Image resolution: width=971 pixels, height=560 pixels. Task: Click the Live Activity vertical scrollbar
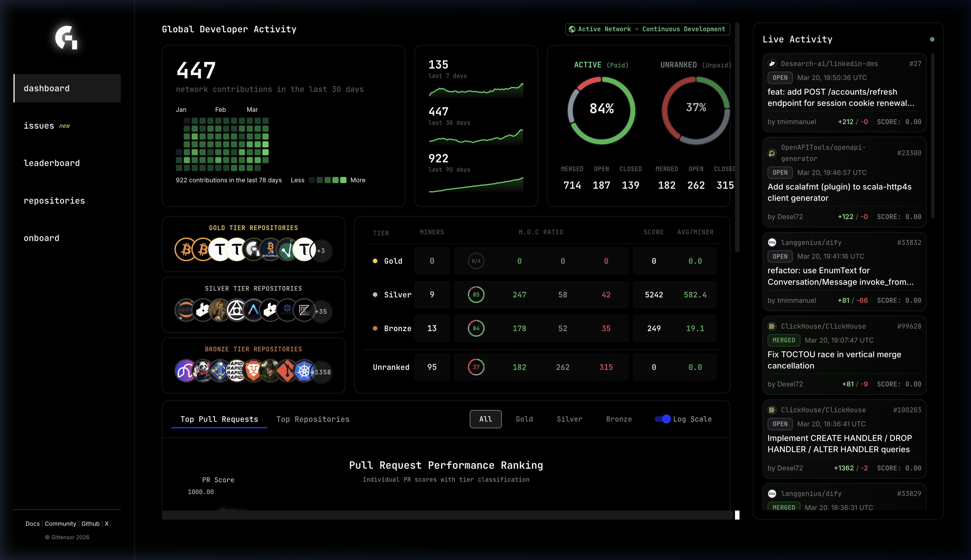[933, 135]
